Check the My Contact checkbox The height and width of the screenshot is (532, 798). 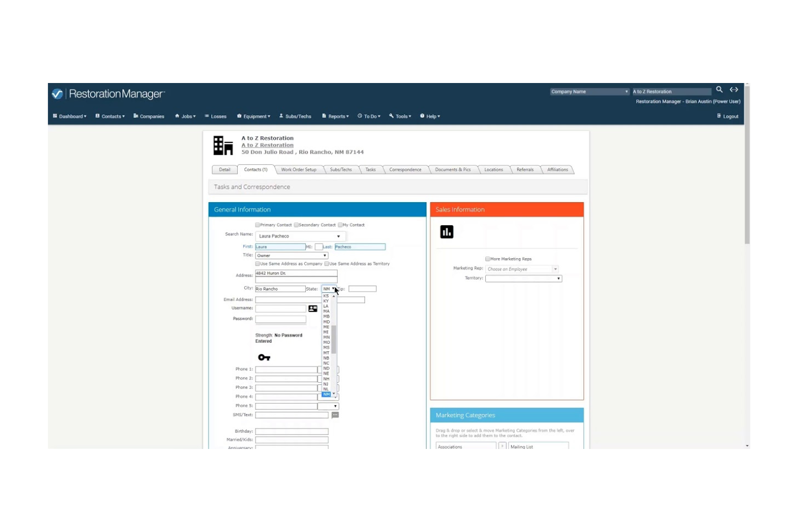(340, 225)
